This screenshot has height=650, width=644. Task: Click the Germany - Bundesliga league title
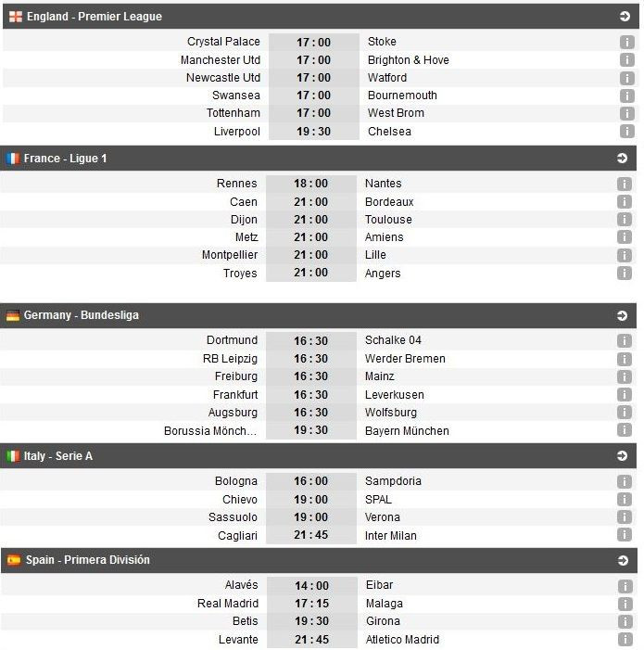coord(82,315)
